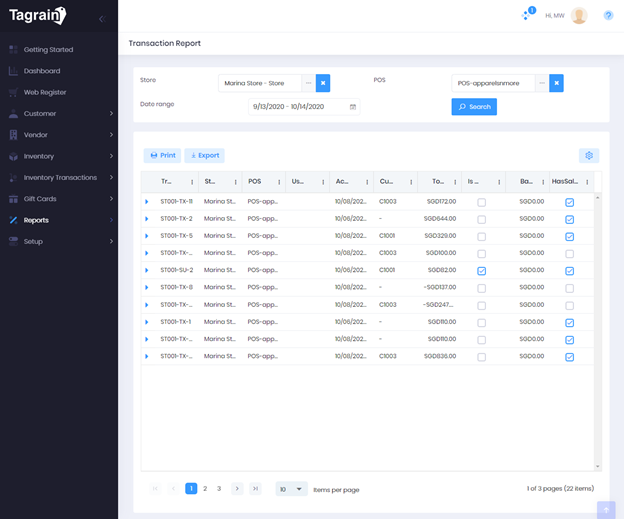Open Vendor menu item
The height and width of the screenshot is (519, 624).
(35, 135)
